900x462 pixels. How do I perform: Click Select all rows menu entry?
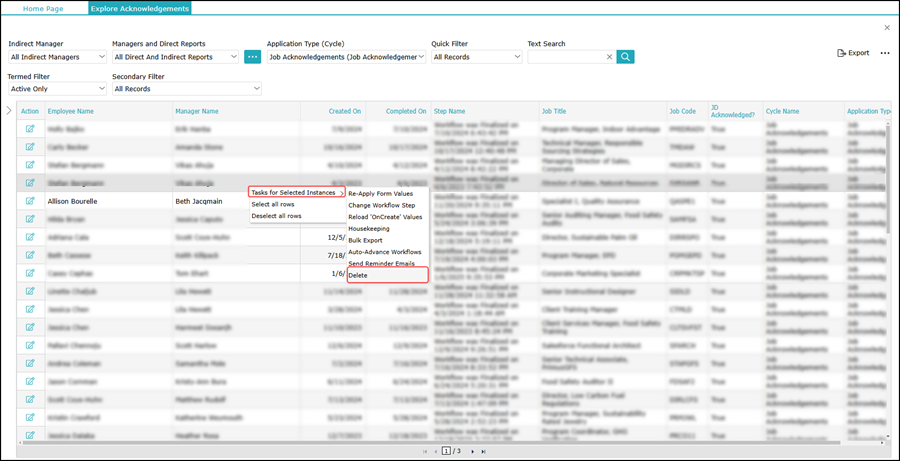tap(273, 204)
